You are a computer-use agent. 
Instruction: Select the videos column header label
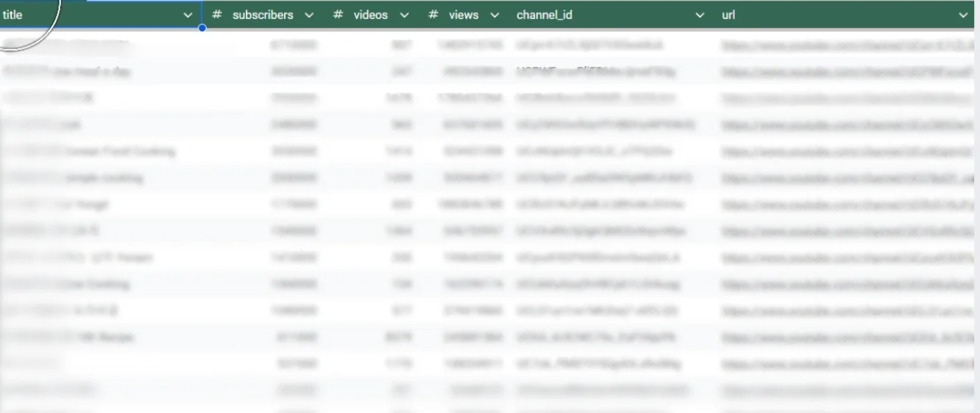tap(371, 15)
